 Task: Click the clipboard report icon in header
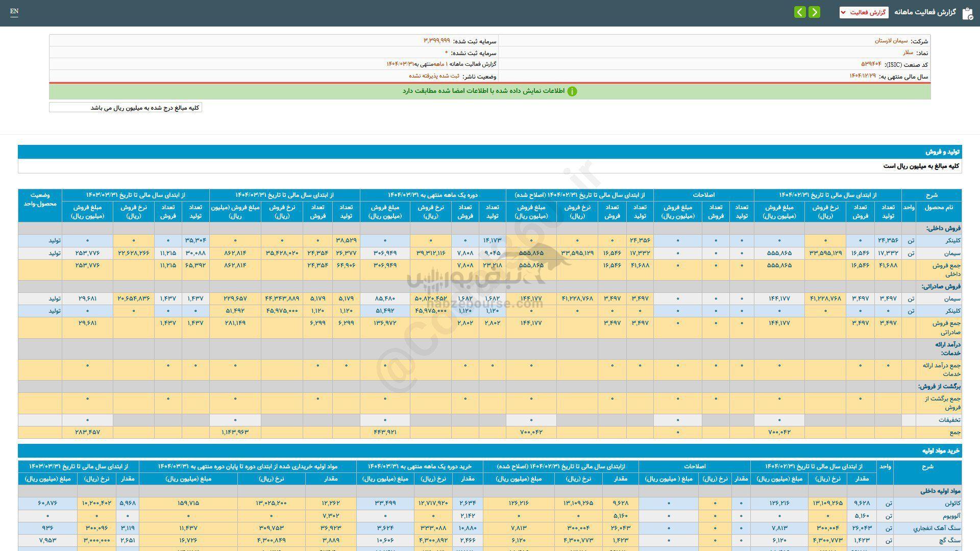pyautogui.click(x=967, y=13)
